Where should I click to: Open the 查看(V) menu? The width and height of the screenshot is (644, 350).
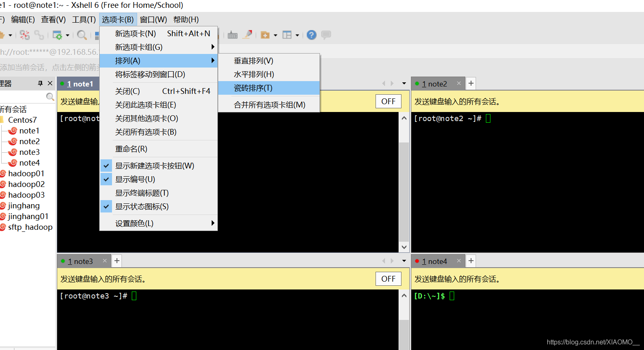[53, 19]
